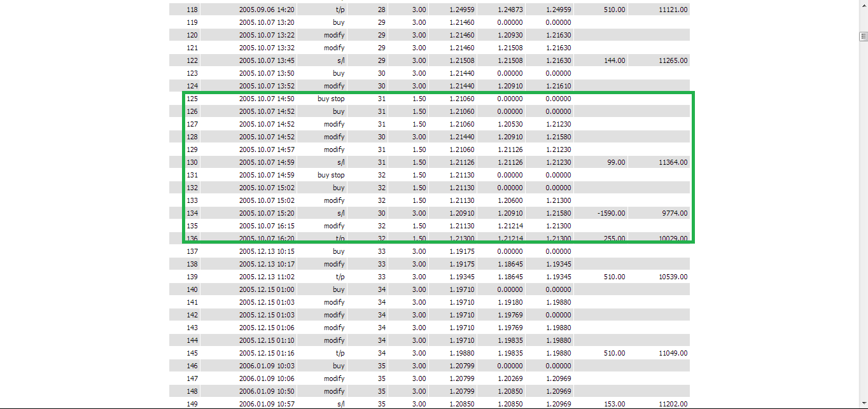The width and height of the screenshot is (868, 409).
Task: Click "s/l" type in row 134
Action: coord(340,213)
